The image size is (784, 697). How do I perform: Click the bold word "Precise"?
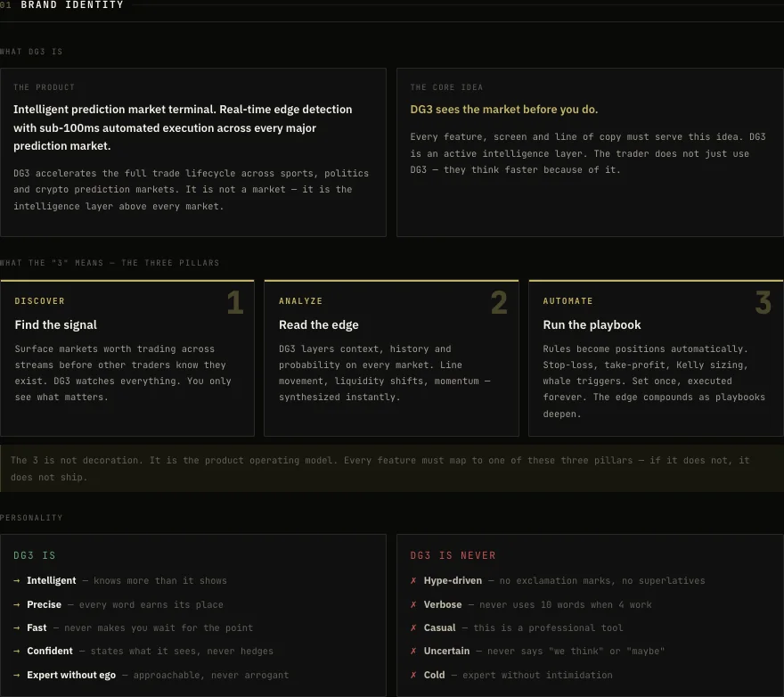pos(44,604)
